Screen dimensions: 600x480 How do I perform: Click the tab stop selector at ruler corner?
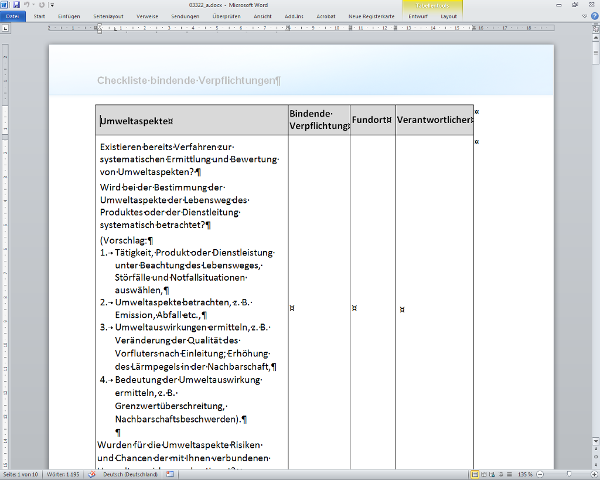5,28
